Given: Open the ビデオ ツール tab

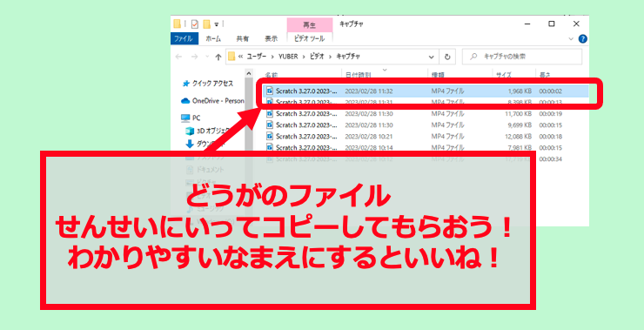Looking at the screenshot, I should point(310,38).
